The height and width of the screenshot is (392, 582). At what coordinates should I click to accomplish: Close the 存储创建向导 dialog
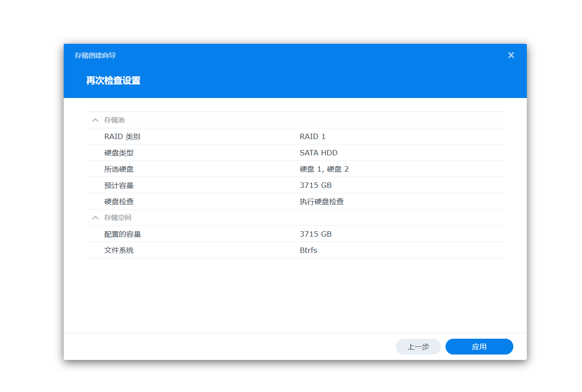point(511,55)
